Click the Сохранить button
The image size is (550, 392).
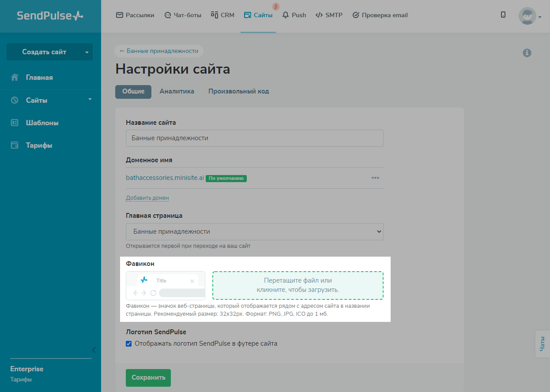coord(148,378)
